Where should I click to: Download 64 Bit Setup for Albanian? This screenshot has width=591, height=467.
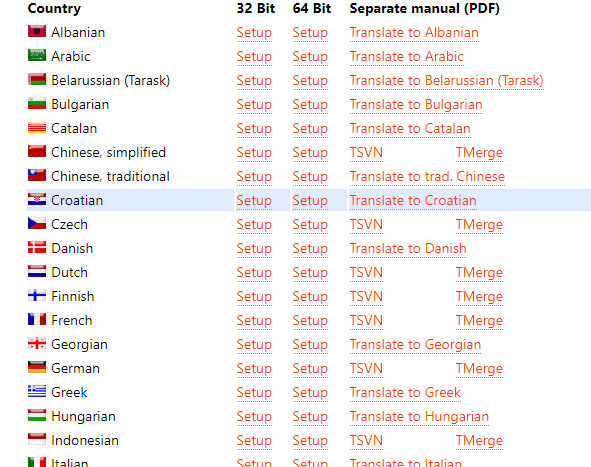coord(310,33)
